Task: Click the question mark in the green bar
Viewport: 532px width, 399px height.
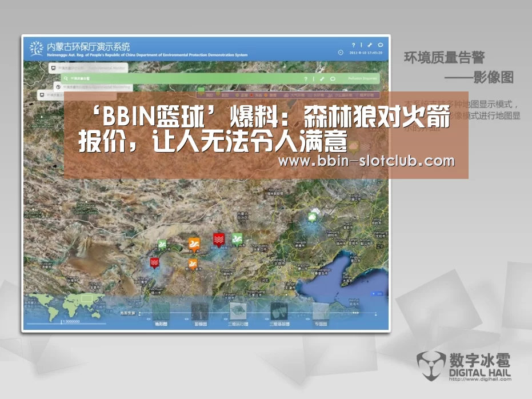Action: tap(306, 79)
